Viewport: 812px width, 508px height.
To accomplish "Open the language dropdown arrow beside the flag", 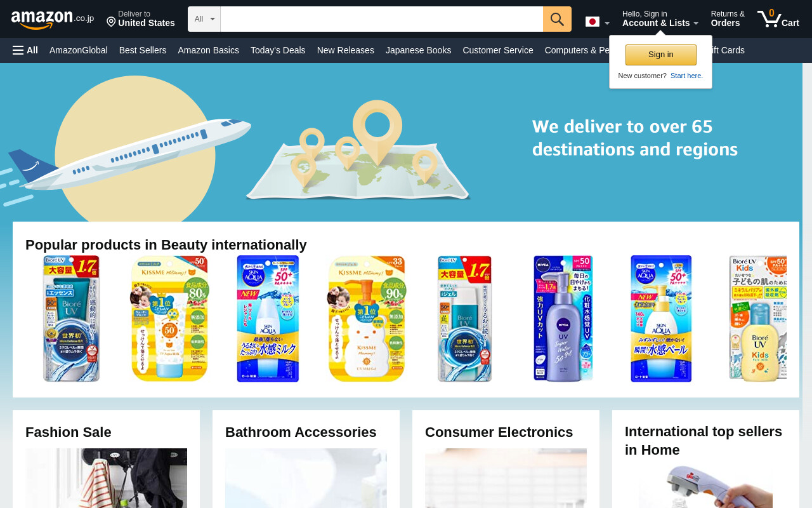I will (607, 24).
